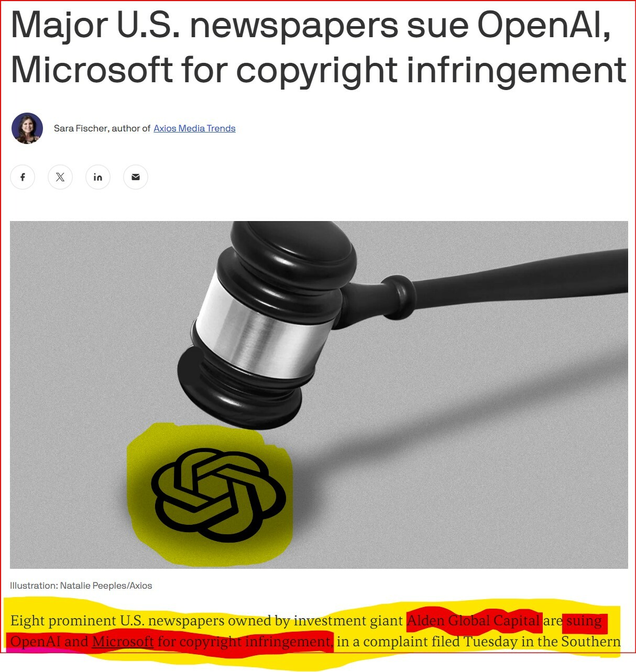Share the article on Facebook
Image resolution: width=636 pixels, height=672 pixels.
(23, 177)
